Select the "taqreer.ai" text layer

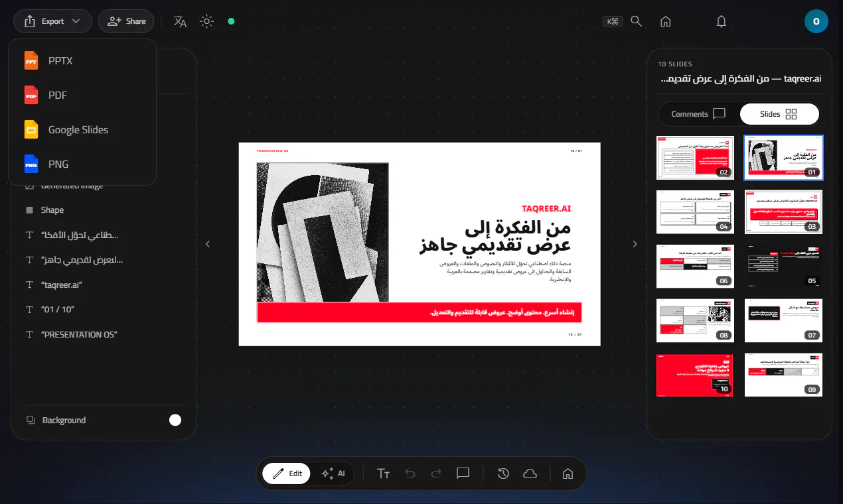point(104,284)
